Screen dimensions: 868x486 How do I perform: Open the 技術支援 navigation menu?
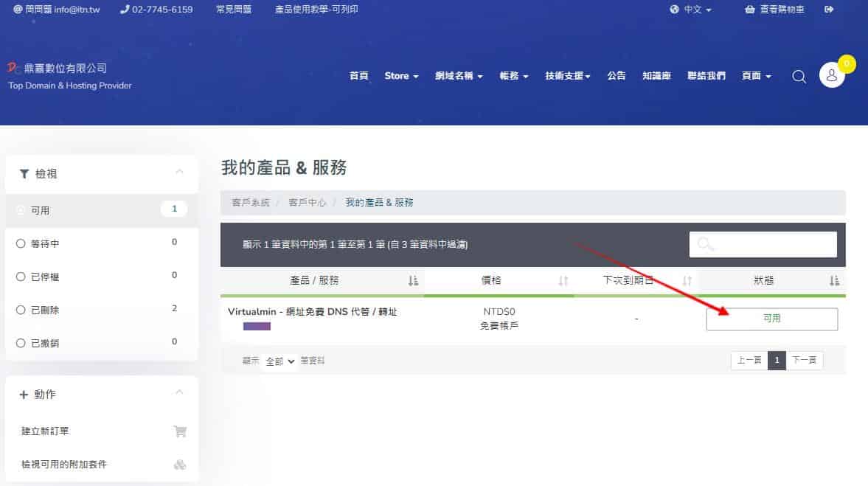tap(567, 76)
